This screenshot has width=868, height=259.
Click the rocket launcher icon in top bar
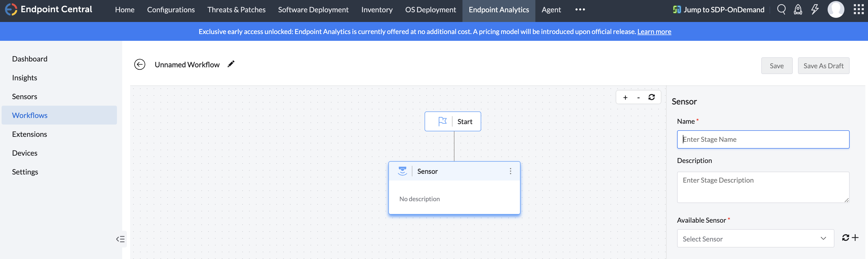[x=798, y=9]
